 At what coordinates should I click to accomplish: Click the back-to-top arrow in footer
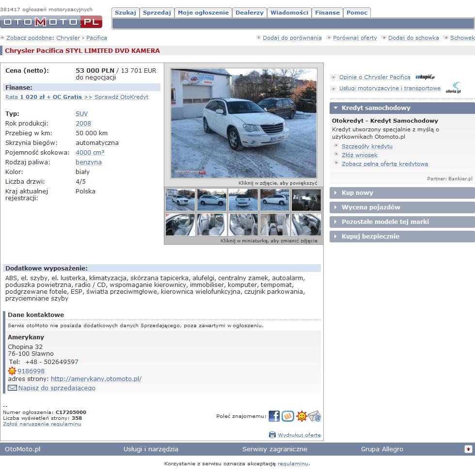pyautogui.click(x=468, y=449)
